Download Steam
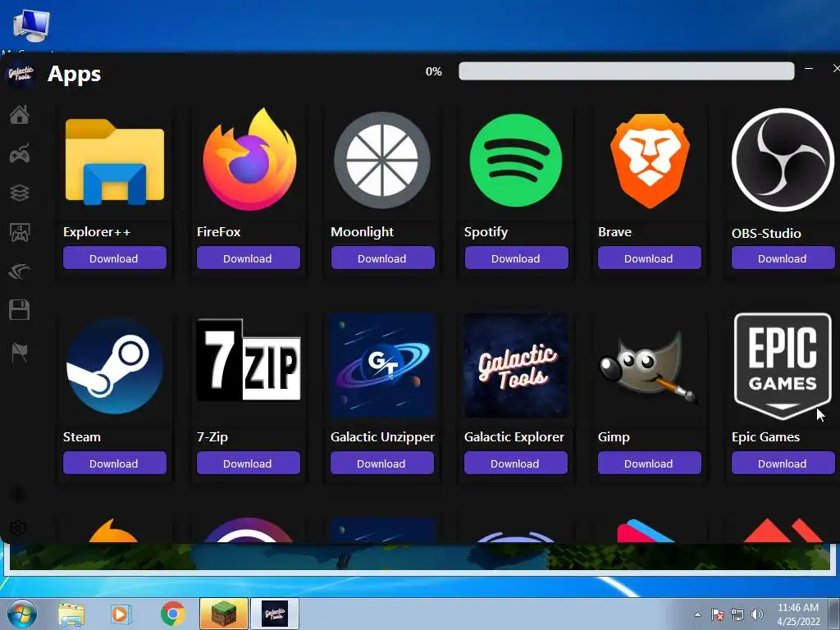This screenshot has width=840, height=630. (x=115, y=463)
